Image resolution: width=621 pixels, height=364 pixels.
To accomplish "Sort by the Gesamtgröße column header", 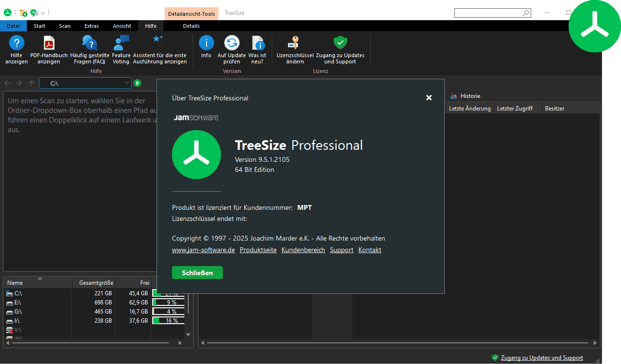I will point(94,283).
